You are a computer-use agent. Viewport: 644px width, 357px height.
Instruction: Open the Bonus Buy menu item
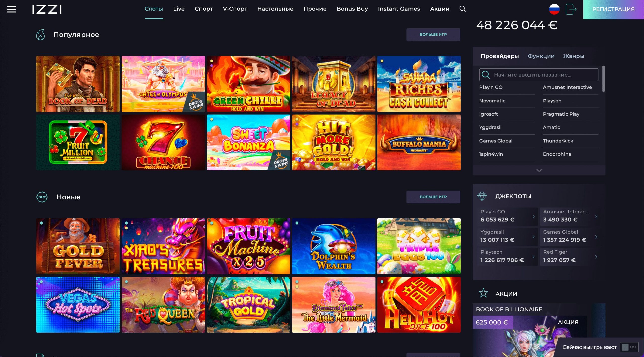pyautogui.click(x=352, y=9)
